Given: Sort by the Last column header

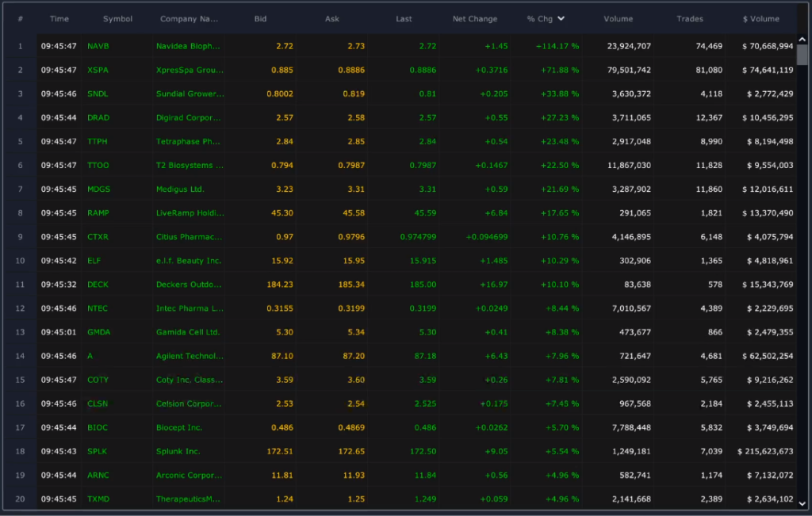Looking at the screenshot, I should pos(404,19).
